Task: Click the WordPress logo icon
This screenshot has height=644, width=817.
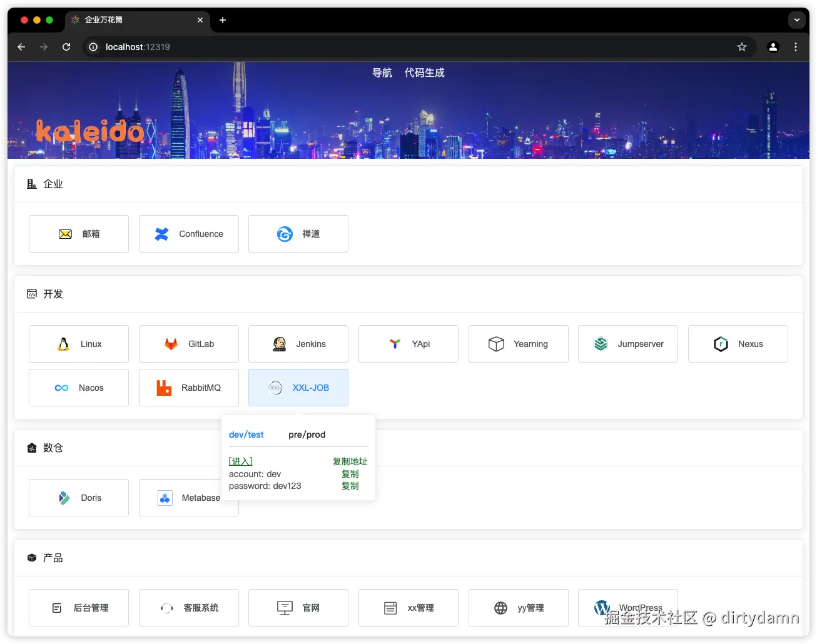Action: [x=602, y=608]
